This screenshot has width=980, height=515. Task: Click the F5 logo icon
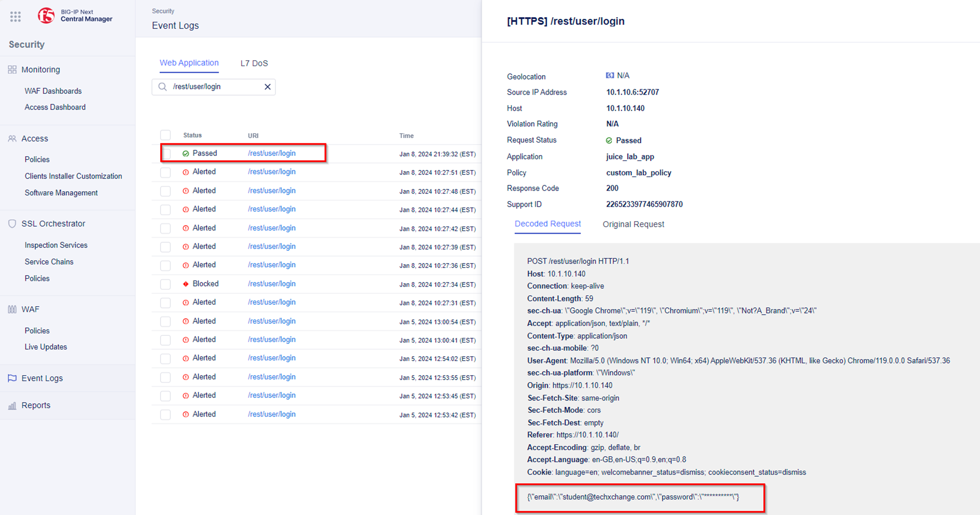(x=46, y=15)
